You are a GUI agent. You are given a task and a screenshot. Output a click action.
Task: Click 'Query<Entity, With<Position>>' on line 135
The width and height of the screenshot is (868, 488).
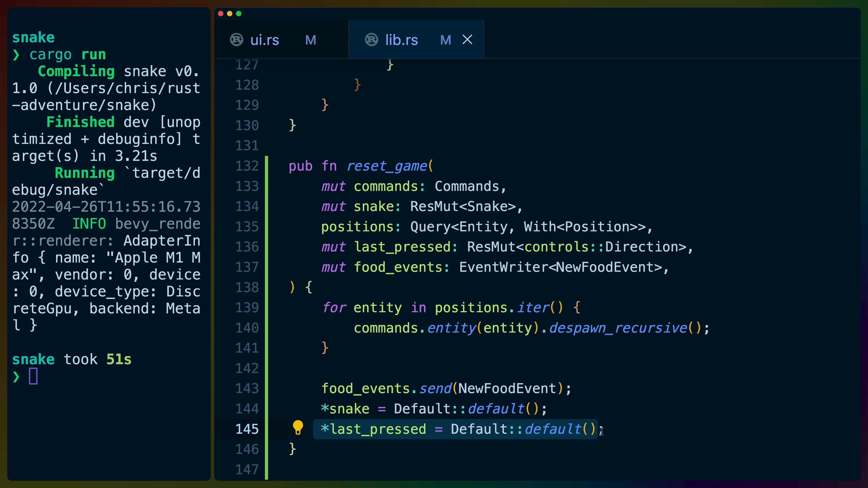[x=528, y=227]
